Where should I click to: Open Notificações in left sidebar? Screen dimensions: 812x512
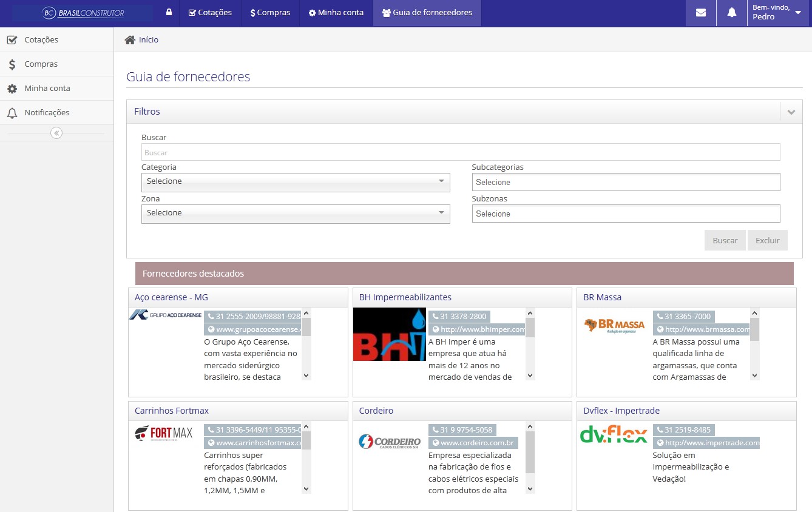(56, 113)
